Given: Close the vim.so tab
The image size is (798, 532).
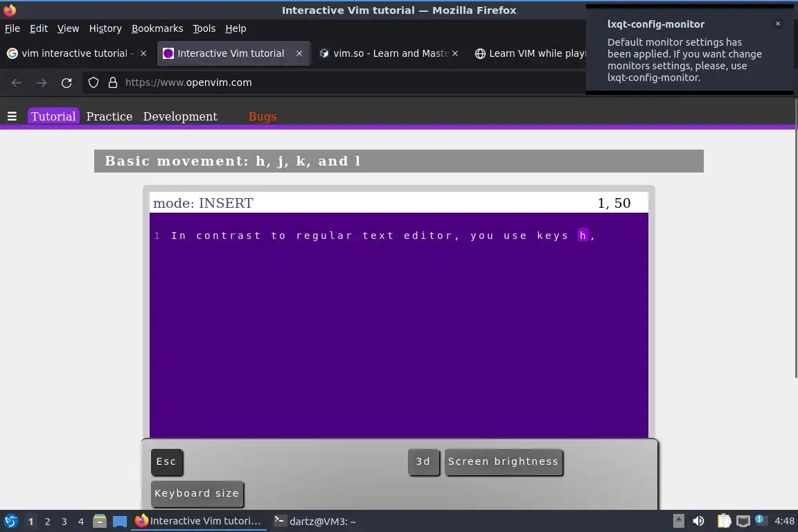Looking at the screenshot, I should pyautogui.click(x=455, y=53).
